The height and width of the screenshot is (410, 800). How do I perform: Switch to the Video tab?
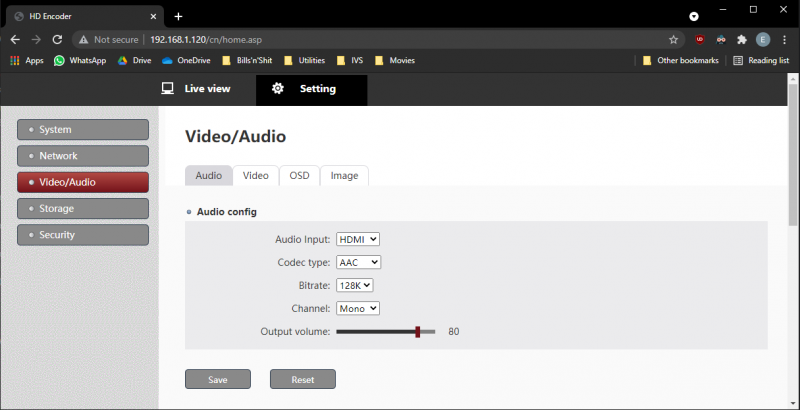pos(256,175)
